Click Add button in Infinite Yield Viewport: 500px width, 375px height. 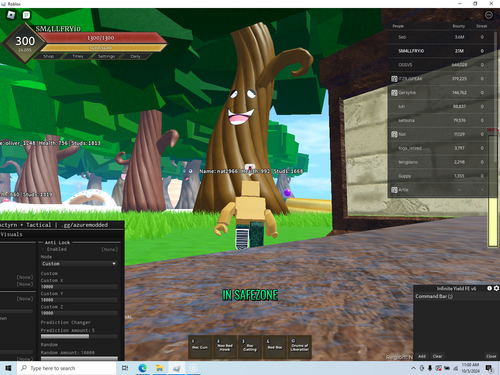(x=422, y=356)
